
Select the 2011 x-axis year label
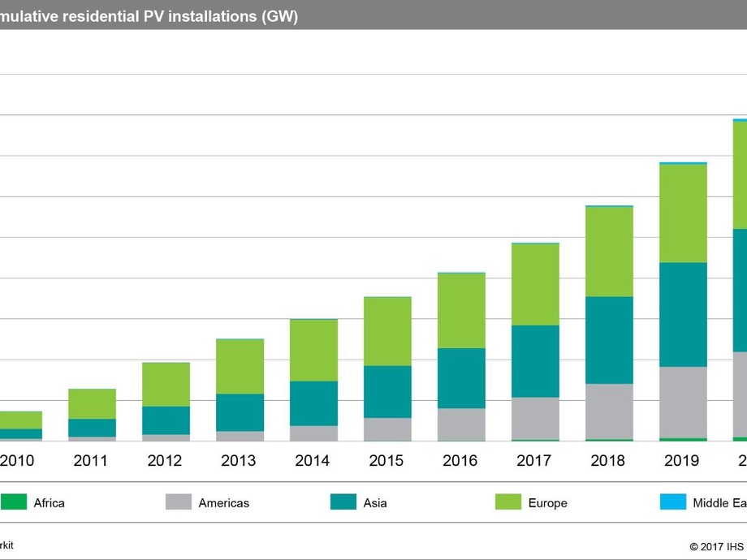pos(91,461)
